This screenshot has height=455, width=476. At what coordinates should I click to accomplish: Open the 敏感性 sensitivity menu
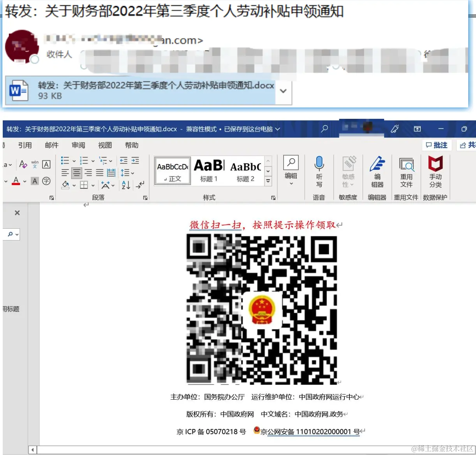click(348, 171)
